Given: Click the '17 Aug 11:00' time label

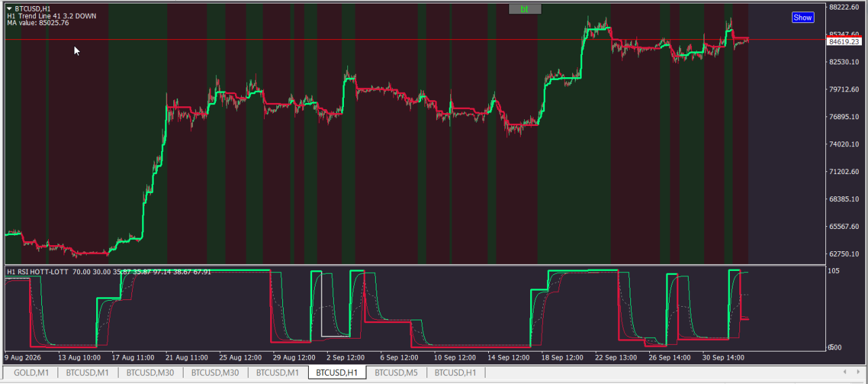Looking at the screenshot, I should [x=133, y=357].
